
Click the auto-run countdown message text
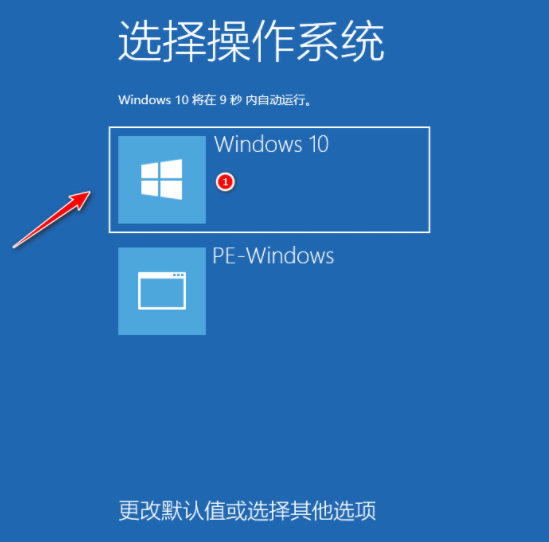(x=215, y=100)
